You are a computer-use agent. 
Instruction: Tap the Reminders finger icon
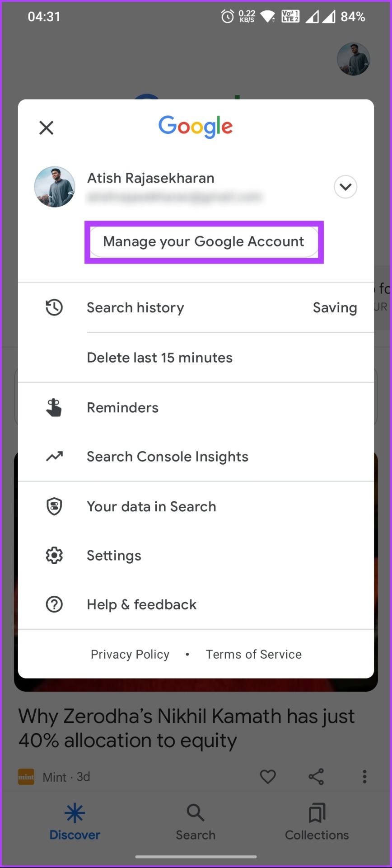(54, 407)
